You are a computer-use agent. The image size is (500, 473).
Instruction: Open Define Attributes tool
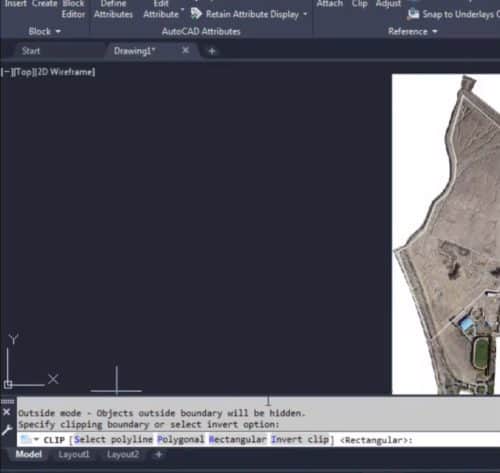113,9
